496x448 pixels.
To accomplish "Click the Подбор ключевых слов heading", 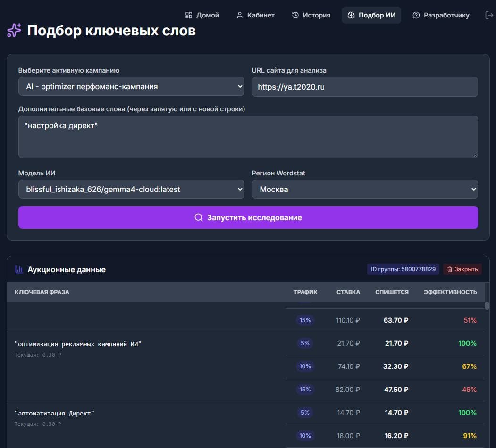I will (x=111, y=31).
